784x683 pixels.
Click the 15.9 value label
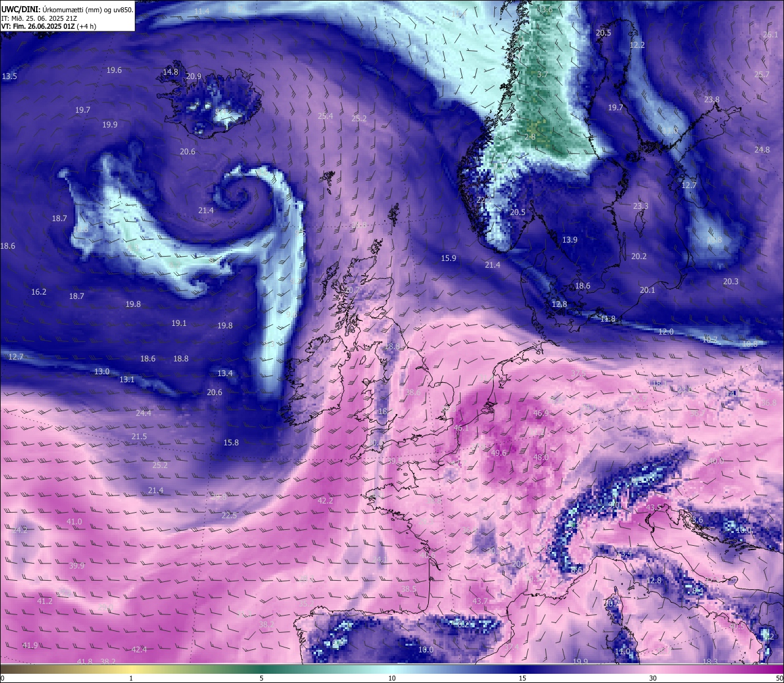(448, 258)
